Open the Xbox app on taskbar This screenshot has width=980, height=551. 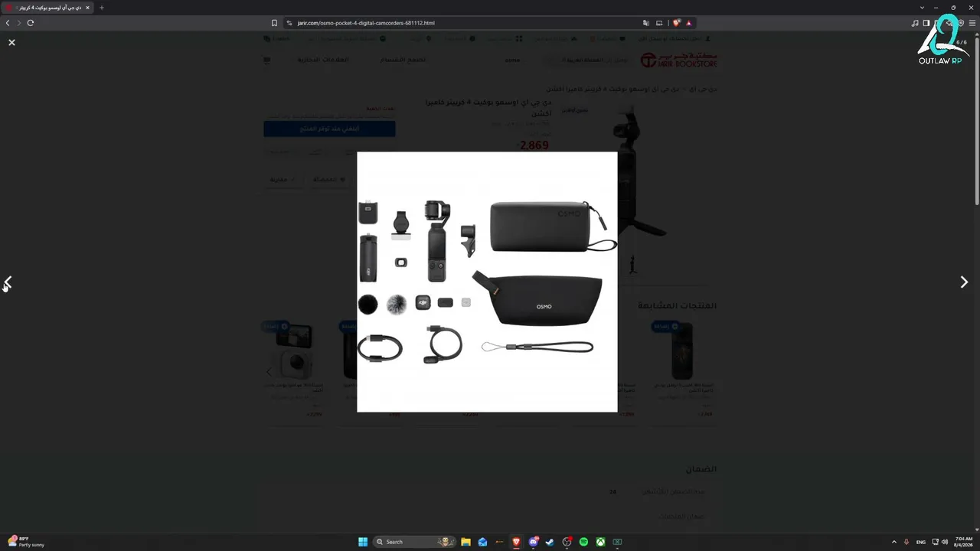pos(601,542)
